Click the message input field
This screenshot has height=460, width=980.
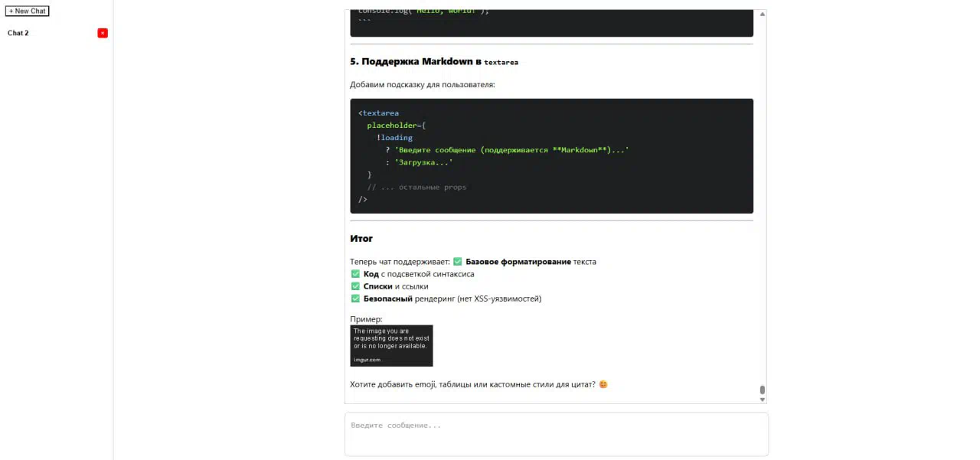[556, 435]
